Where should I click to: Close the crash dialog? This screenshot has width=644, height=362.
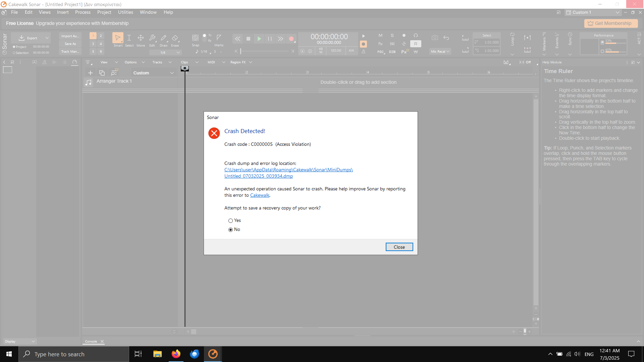[399, 247]
